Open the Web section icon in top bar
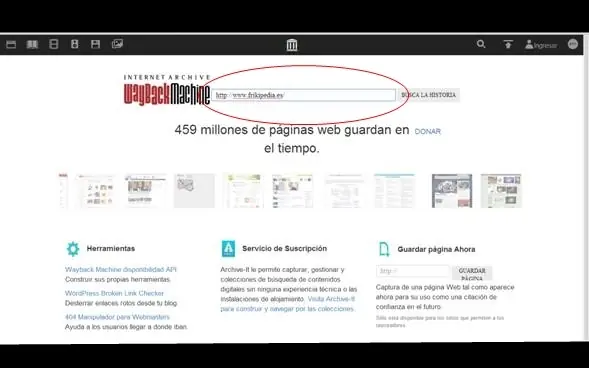The image size is (589, 368). point(11,44)
